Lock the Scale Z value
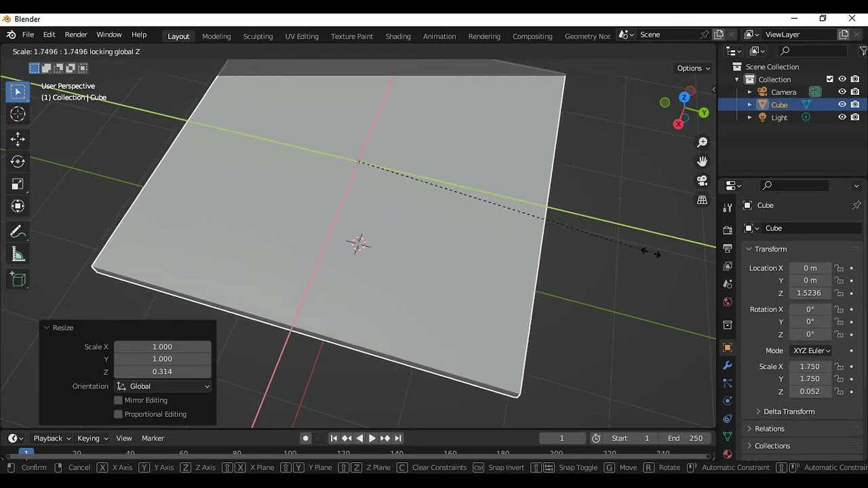The width and height of the screenshot is (868, 488). pos(840,391)
